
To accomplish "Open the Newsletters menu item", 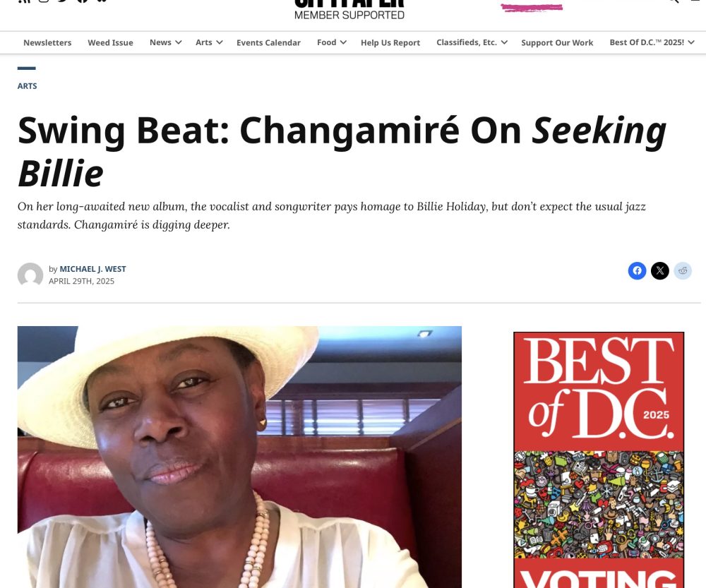I will [x=47, y=42].
